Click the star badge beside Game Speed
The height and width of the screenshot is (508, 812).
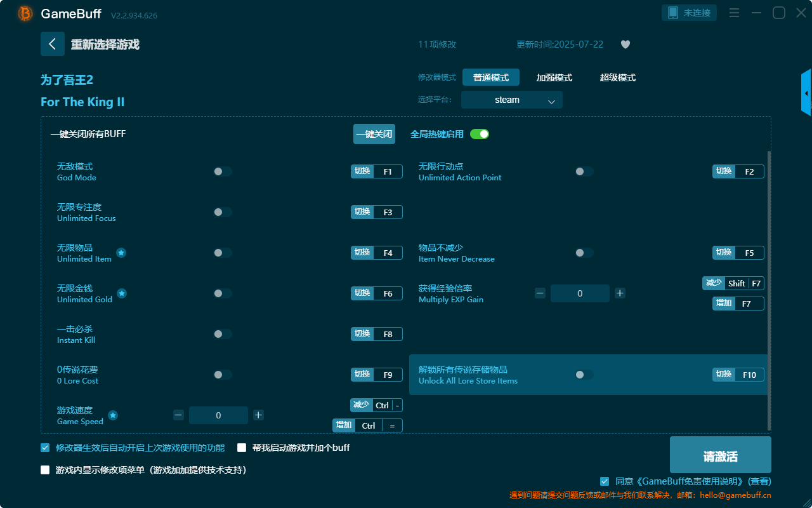[x=113, y=415]
